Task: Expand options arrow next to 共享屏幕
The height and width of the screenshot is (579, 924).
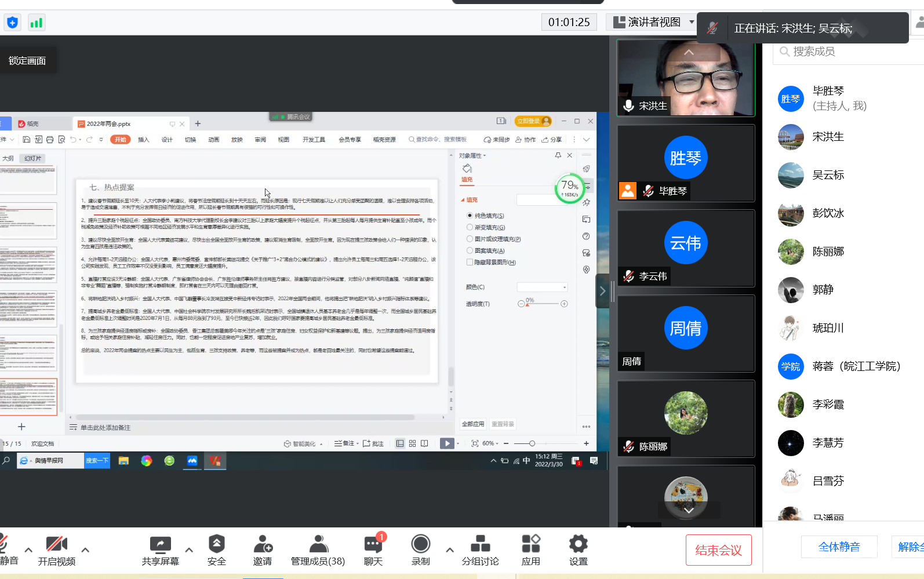Action: [189, 549]
